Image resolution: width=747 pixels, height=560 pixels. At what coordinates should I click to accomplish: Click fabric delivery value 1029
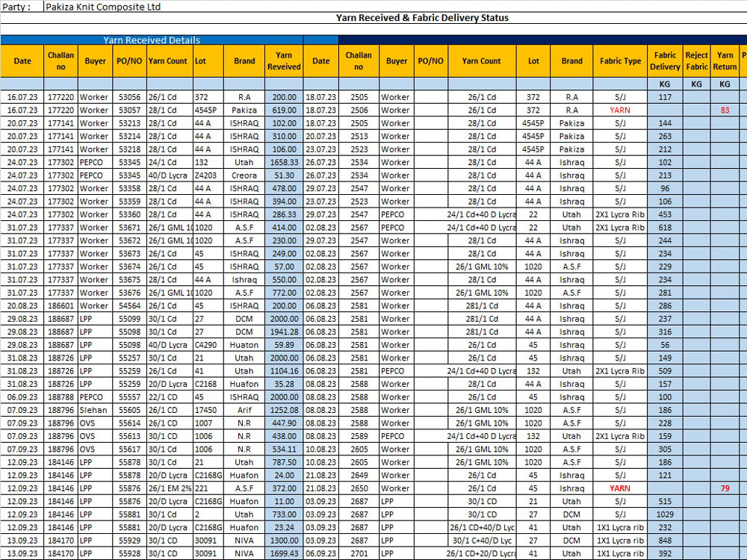(x=665, y=514)
